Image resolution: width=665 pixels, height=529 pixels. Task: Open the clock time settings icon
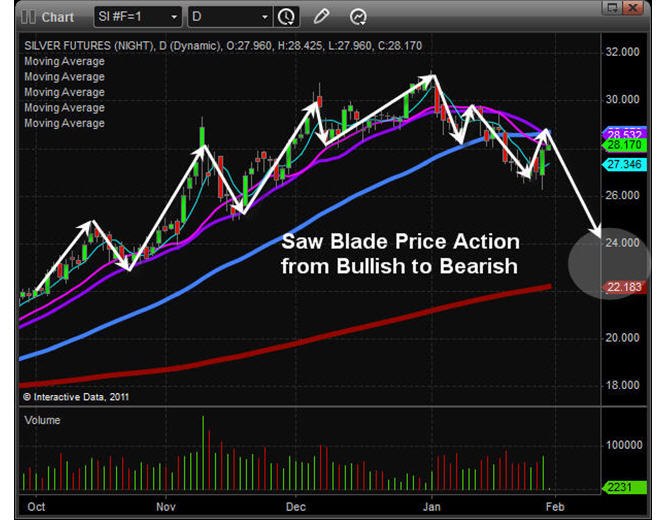(x=287, y=17)
